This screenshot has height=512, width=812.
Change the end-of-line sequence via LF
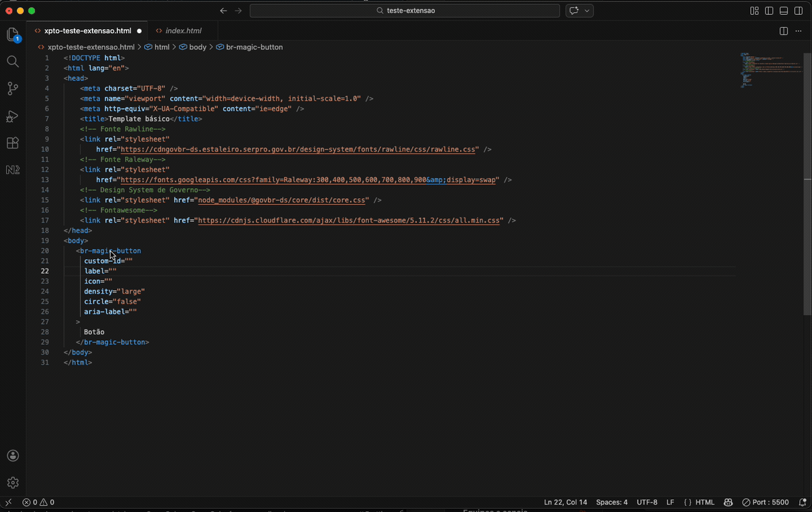coord(670,503)
